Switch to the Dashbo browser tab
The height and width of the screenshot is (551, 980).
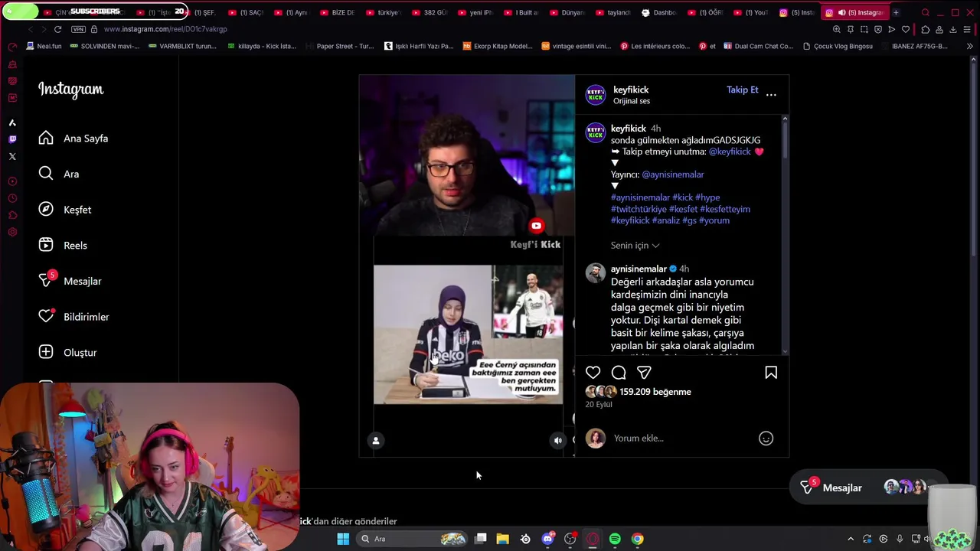tap(658, 12)
